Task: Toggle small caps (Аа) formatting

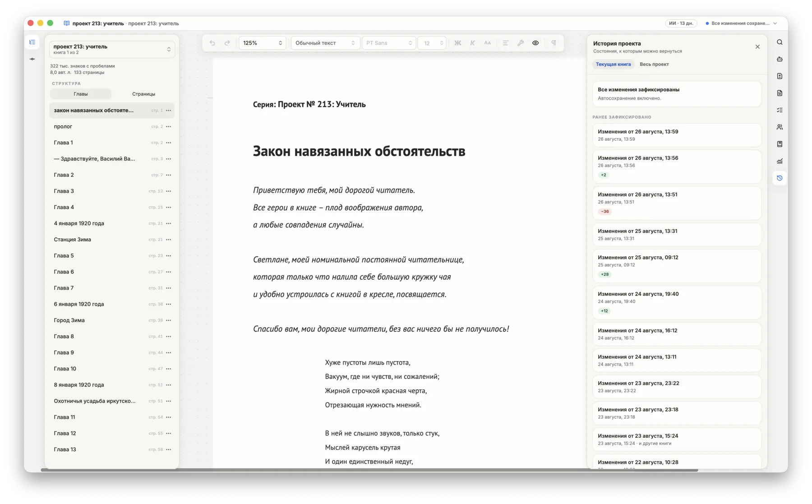Action: [x=487, y=43]
